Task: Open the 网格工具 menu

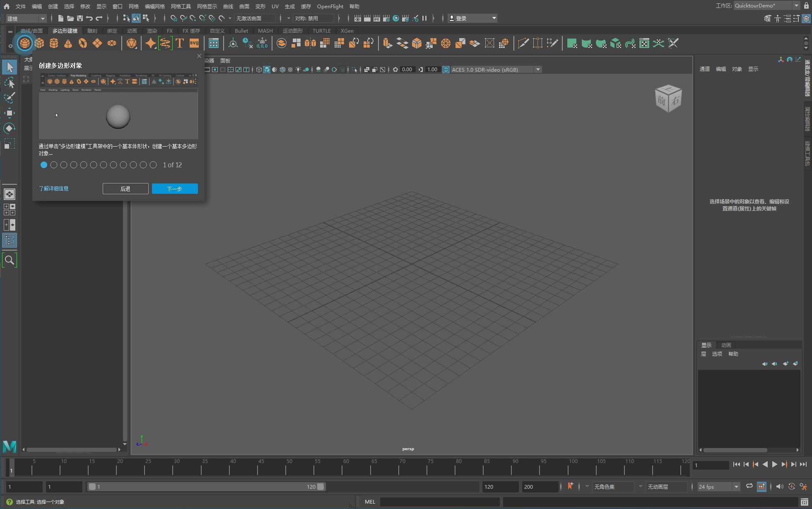Action: coord(181,6)
